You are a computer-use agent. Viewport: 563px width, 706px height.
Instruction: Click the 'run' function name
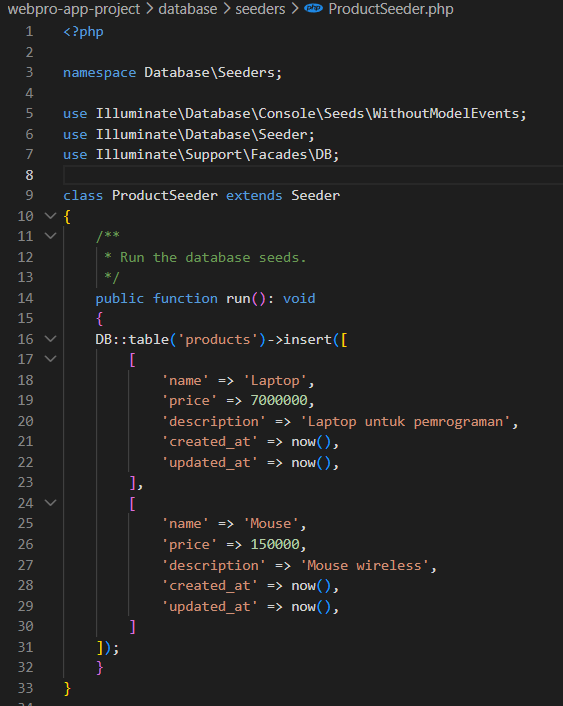pyautogui.click(x=238, y=298)
